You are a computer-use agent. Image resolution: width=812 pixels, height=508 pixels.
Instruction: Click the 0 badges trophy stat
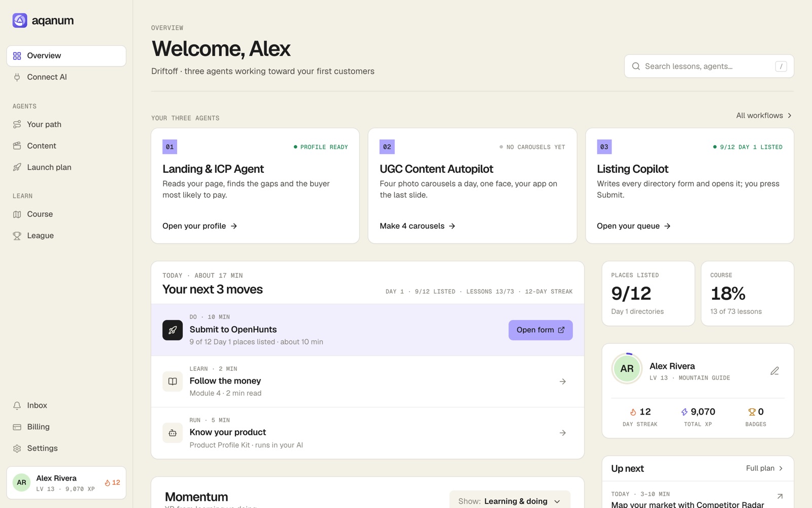click(x=756, y=417)
